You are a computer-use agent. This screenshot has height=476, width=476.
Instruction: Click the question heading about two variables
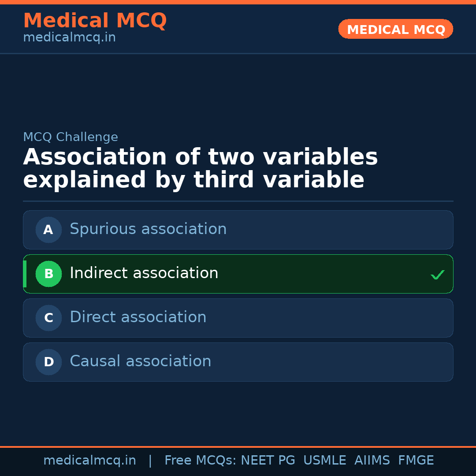[x=201, y=169]
